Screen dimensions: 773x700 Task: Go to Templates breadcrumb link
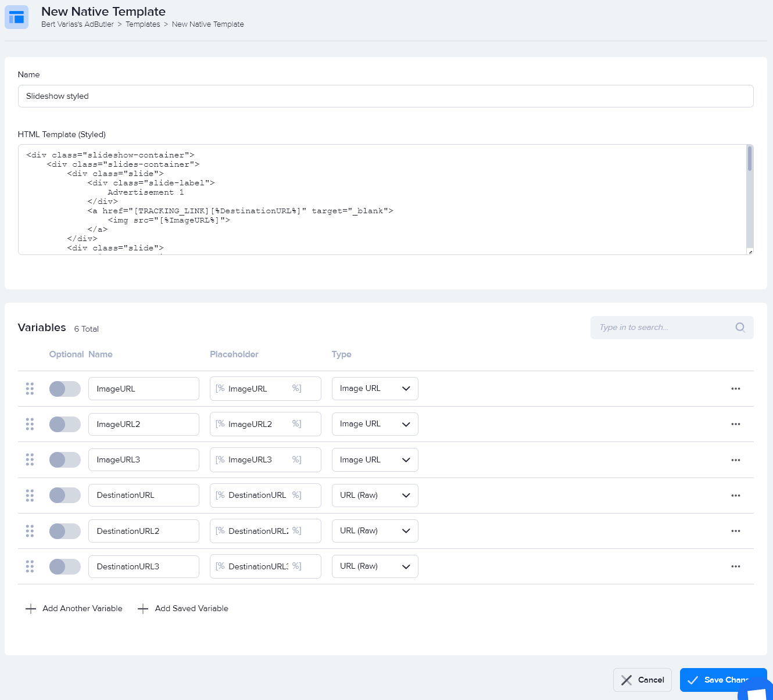pyautogui.click(x=143, y=24)
